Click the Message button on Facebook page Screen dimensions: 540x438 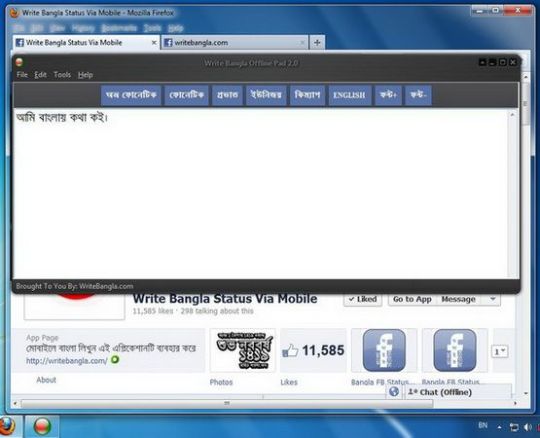pos(458,299)
